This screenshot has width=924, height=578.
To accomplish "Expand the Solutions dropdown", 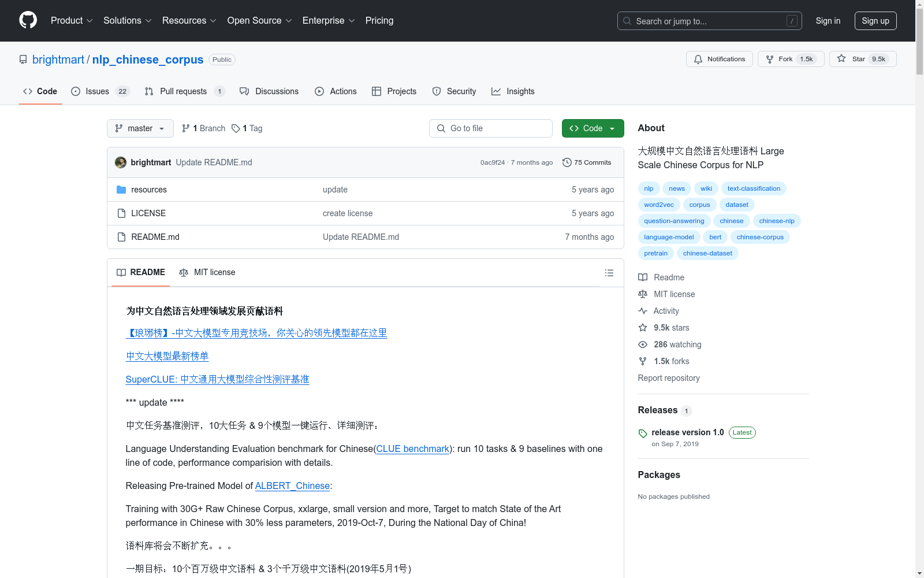I will [127, 21].
